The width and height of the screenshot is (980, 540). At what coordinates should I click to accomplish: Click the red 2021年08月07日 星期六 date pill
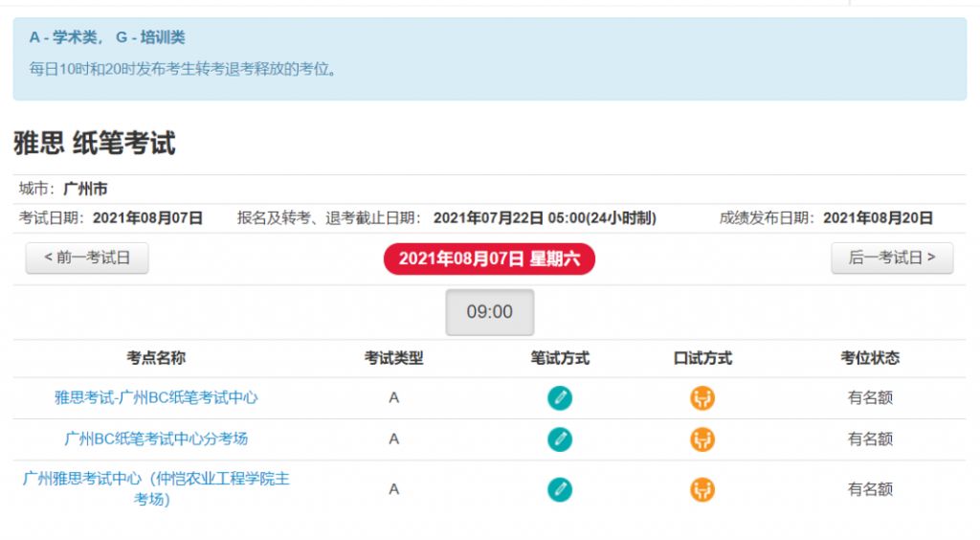(489, 259)
